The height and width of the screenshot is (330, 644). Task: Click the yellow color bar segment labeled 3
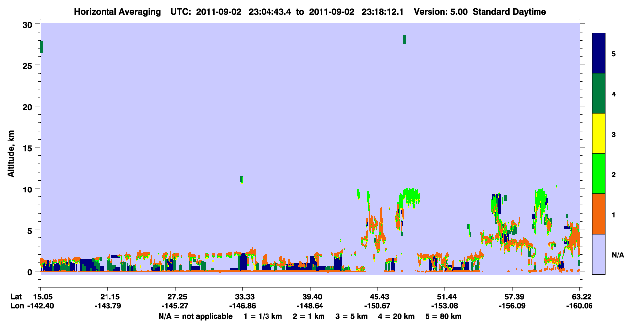tap(599, 134)
